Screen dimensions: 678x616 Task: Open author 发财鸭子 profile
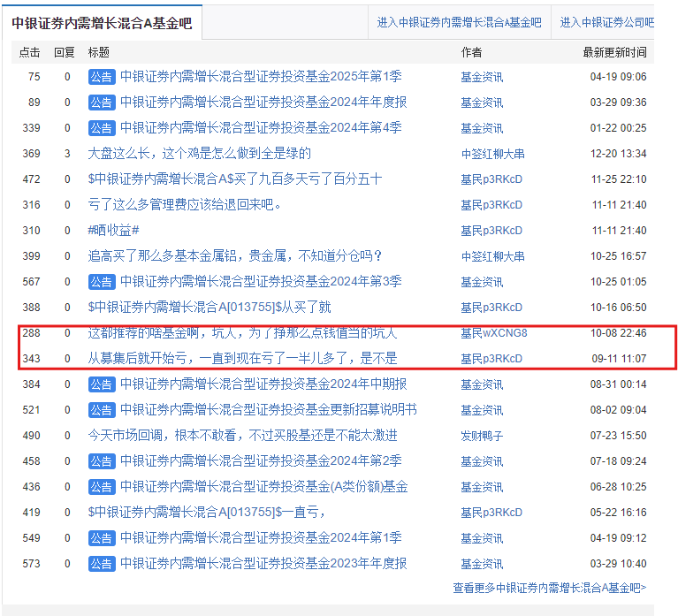coord(482,436)
